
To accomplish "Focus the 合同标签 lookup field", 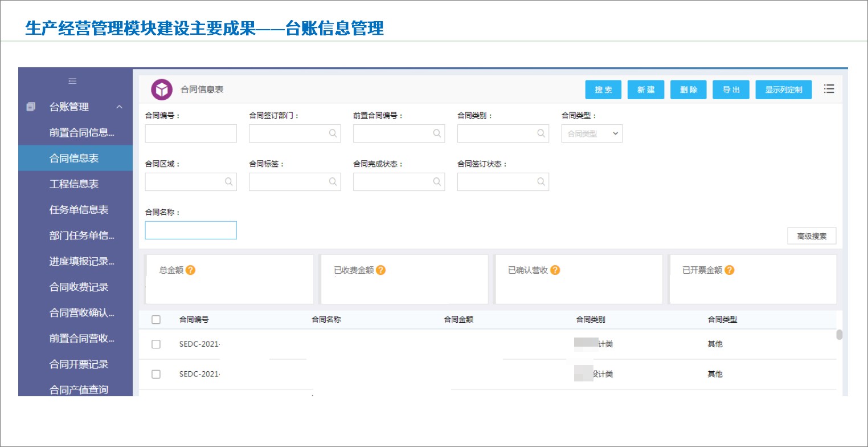I will coord(295,182).
